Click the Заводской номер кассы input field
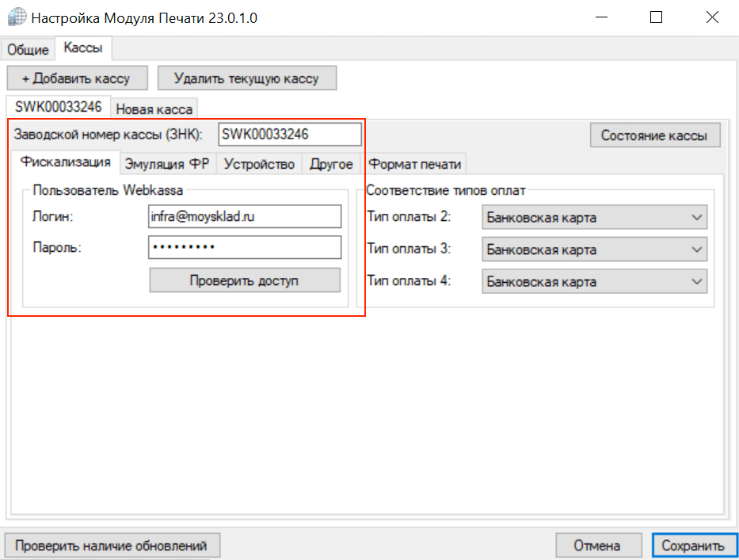 289,135
